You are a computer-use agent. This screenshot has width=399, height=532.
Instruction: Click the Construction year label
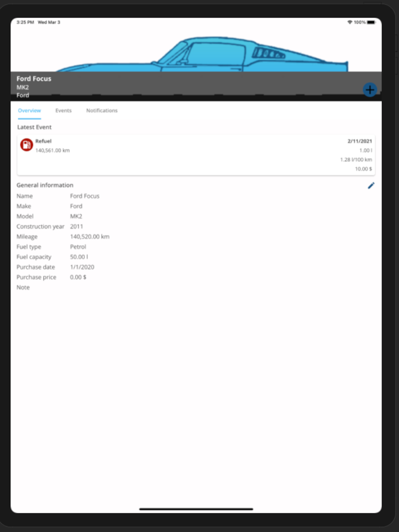pos(40,227)
